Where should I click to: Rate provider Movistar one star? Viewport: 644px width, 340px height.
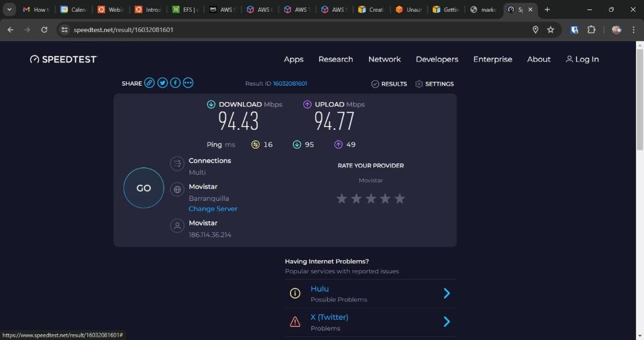tap(341, 199)
